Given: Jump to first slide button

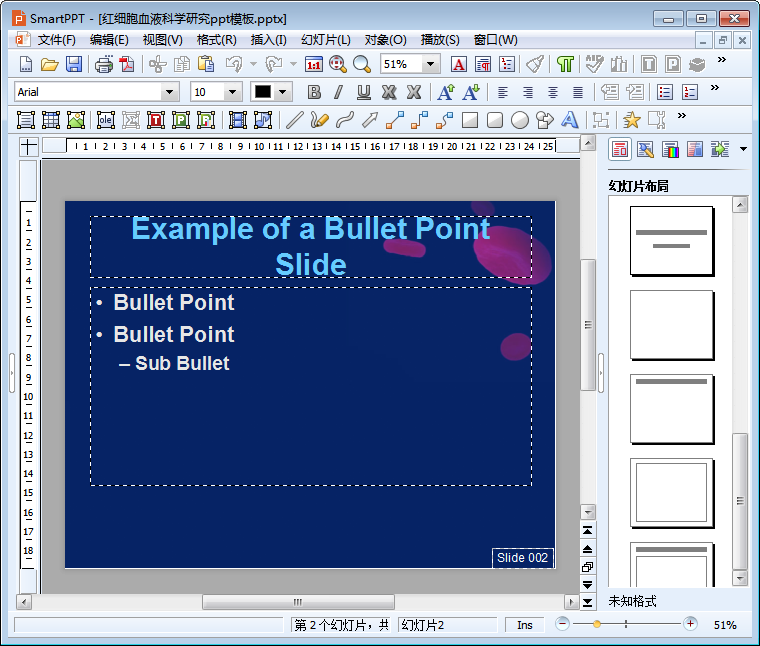Looking at the screenshot, I should tap(587, 531).
